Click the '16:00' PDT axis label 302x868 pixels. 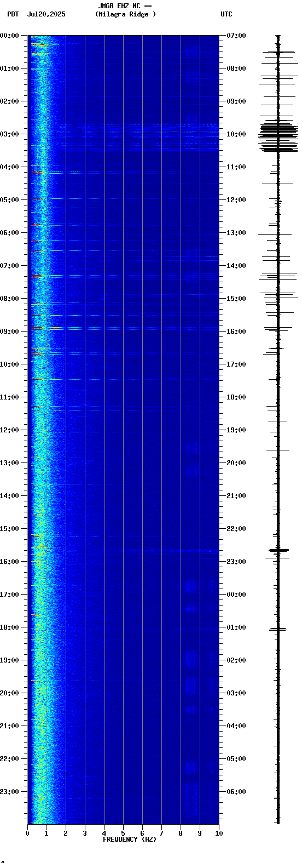click(9, 562)
